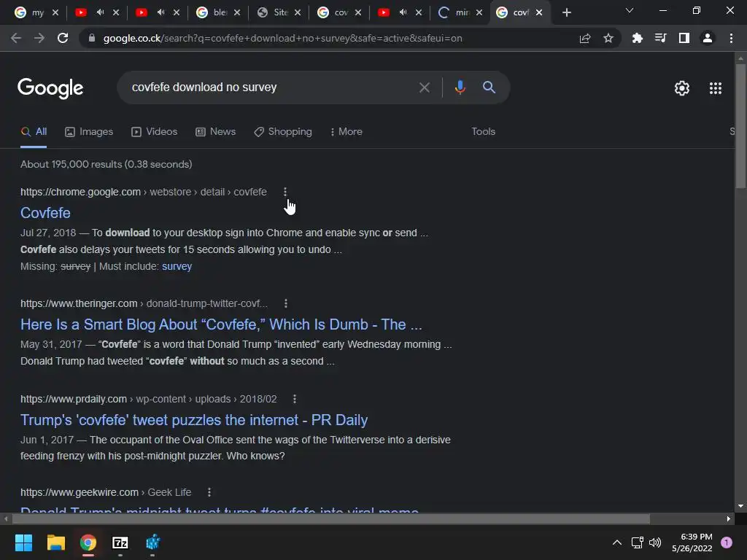Open options for the theringer.com result
This screenshot has height=560, width=747.
[286, 303]
